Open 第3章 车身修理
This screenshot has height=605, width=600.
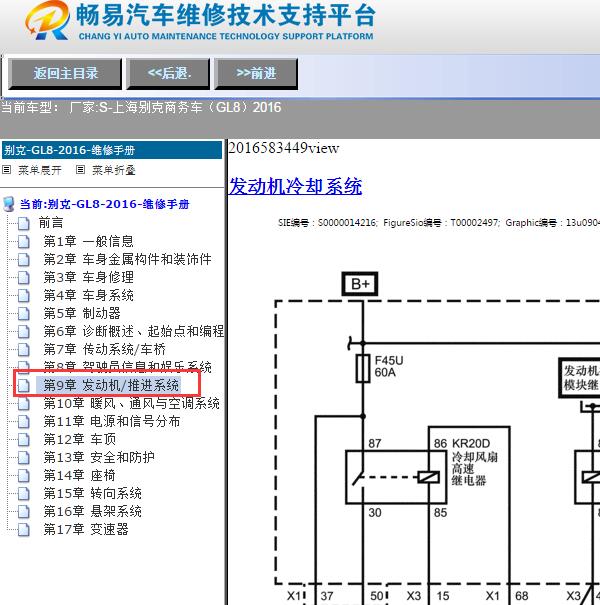[88, 277]
